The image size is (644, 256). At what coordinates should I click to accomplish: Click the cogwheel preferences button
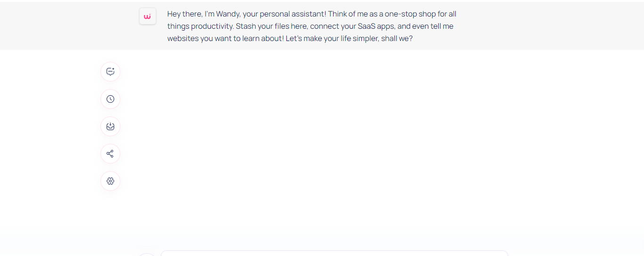(110, 181)
